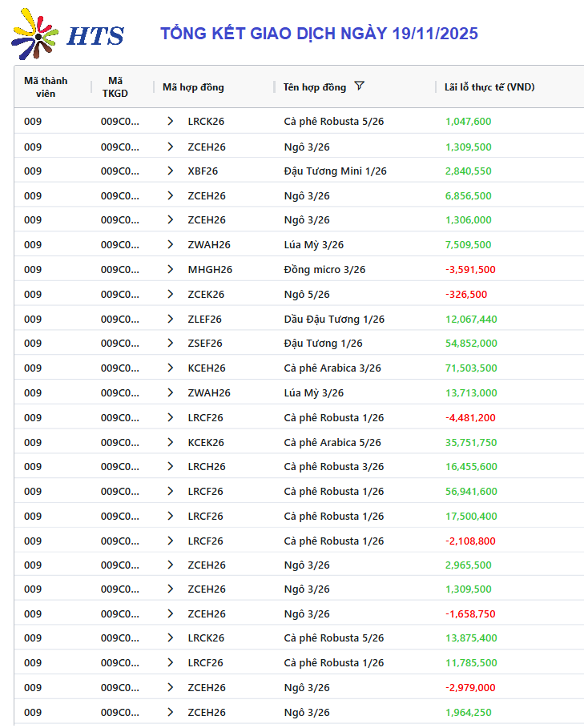
Task: Click the HTS logo
Action: (x=69, y=34)
